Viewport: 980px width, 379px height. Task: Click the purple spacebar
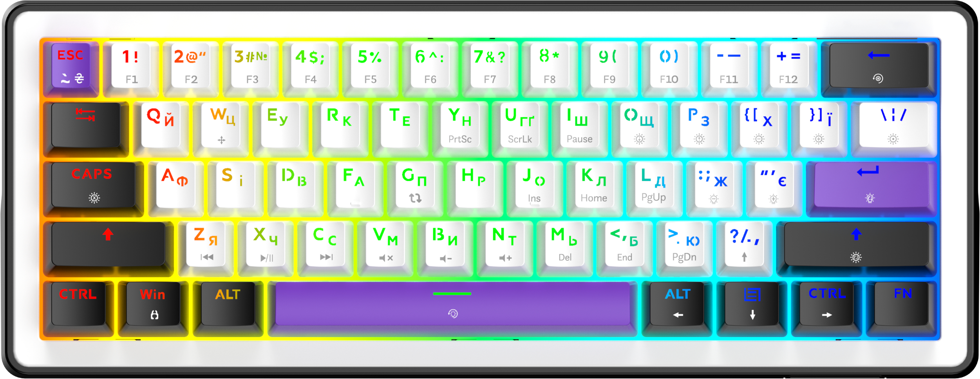tap(452, 304)
